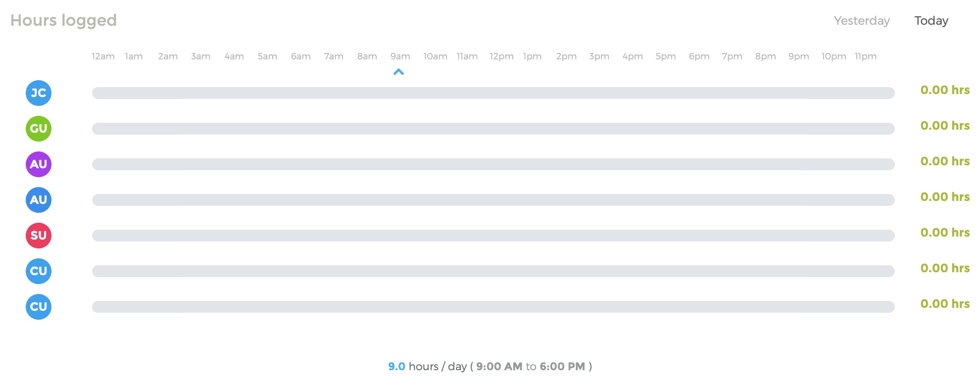Click the 9.0 hours per day value
Viewport: 980px width, 391px height.
pos(396,367)
